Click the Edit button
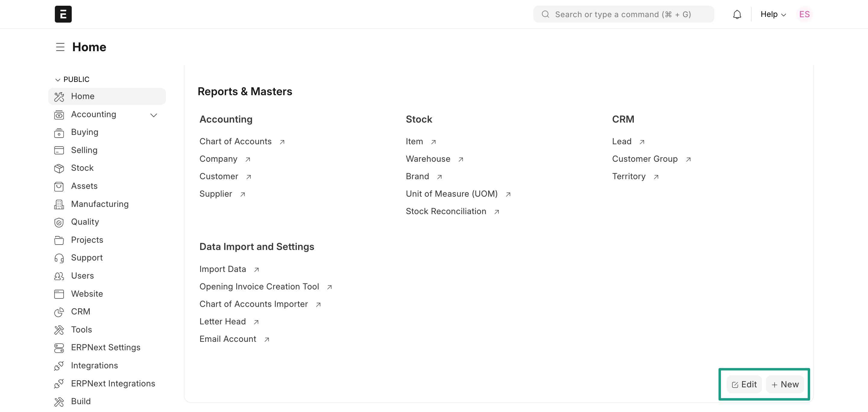Image resolution: width=868 pixels, height=412 pixels. 744,384
